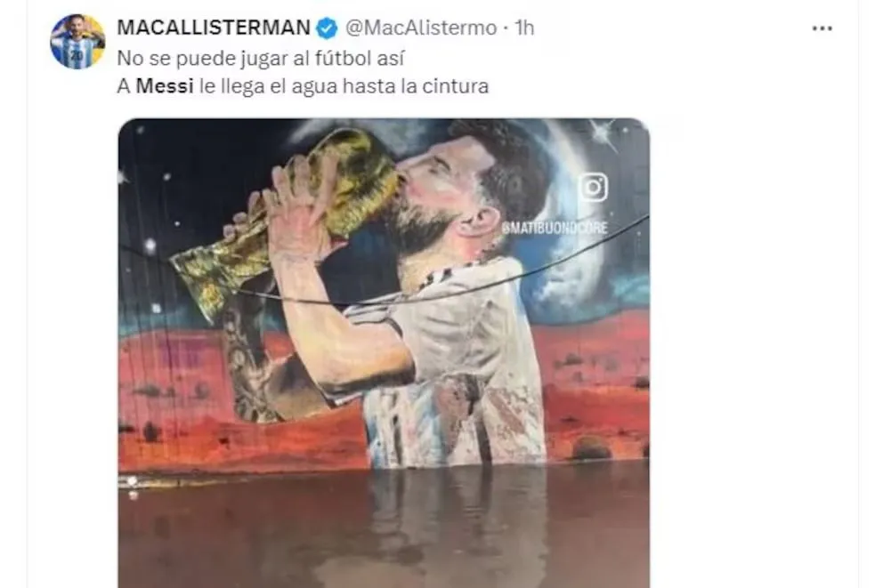The width and height of the screenshot is (883, 588).
Task: Click the @MATIBUONOCORE watermark text
Action: tap(555, 228)
